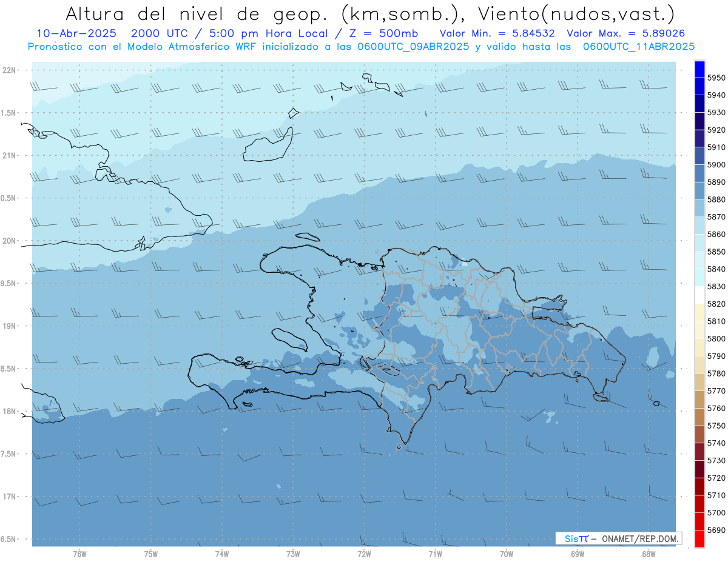Click the legend value '5950'
Screen dimensions: 728x562
point(716,78)
